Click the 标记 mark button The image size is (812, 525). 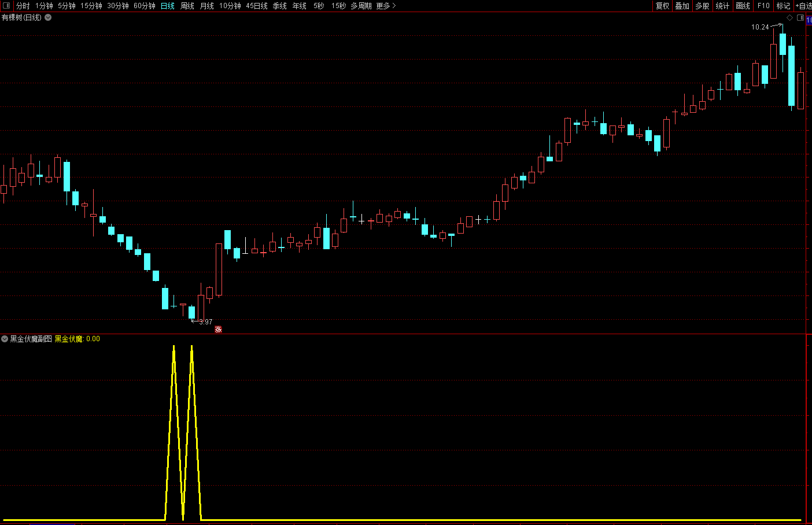click(783, 6)
